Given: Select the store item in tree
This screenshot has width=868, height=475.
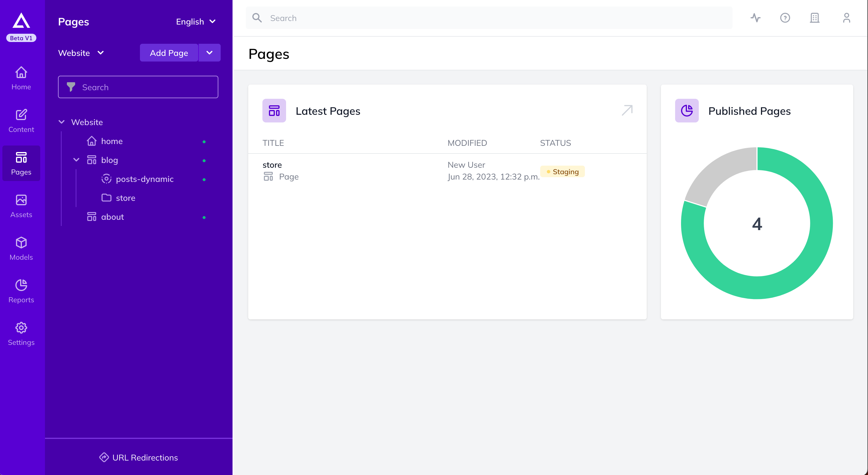Looking at the screenshot, I should 125,198.
